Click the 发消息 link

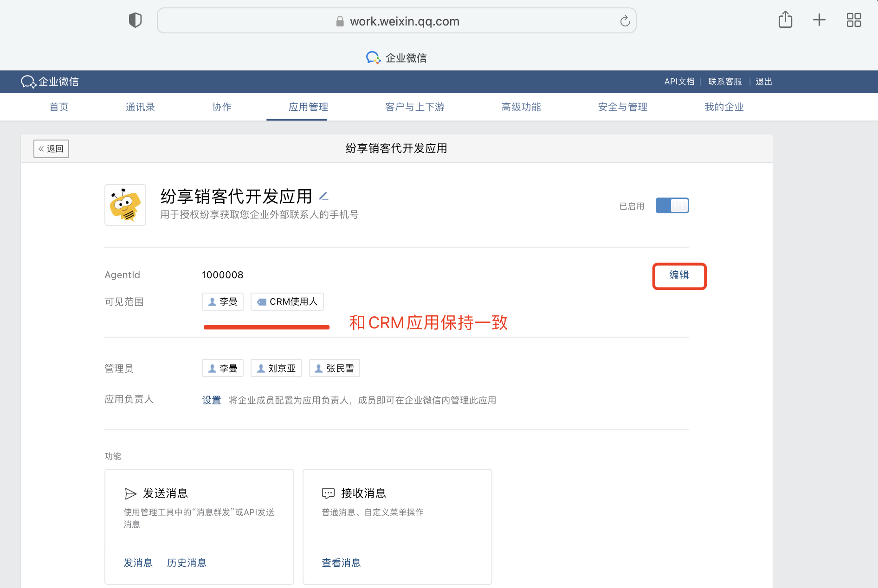pos(138,563)
